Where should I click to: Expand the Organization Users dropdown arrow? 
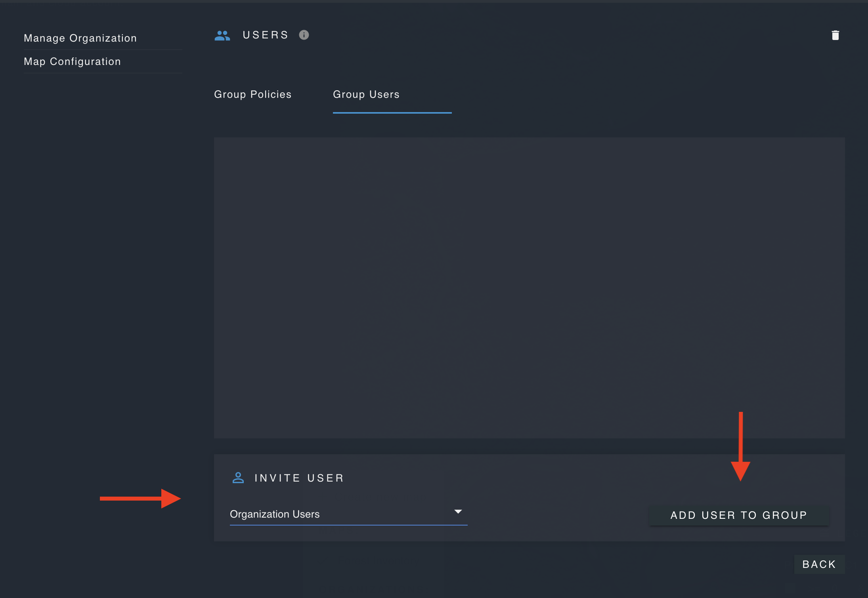[x=458, y=512]
